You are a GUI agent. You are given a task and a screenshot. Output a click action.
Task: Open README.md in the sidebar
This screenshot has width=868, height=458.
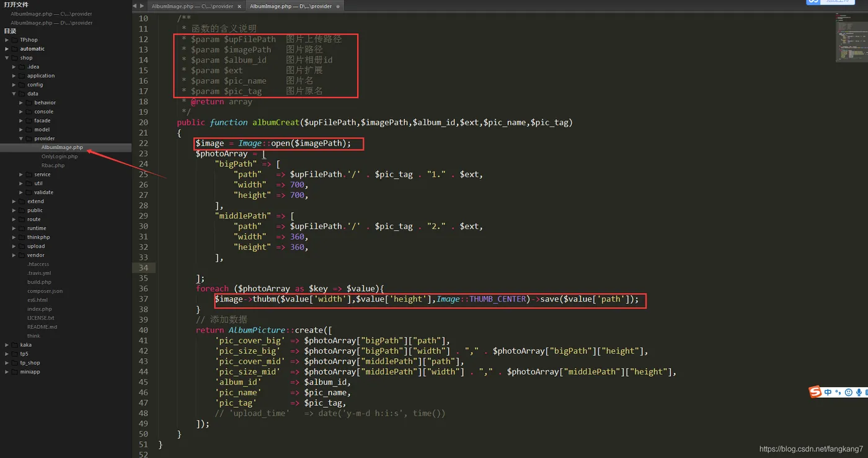coord(42,326)
